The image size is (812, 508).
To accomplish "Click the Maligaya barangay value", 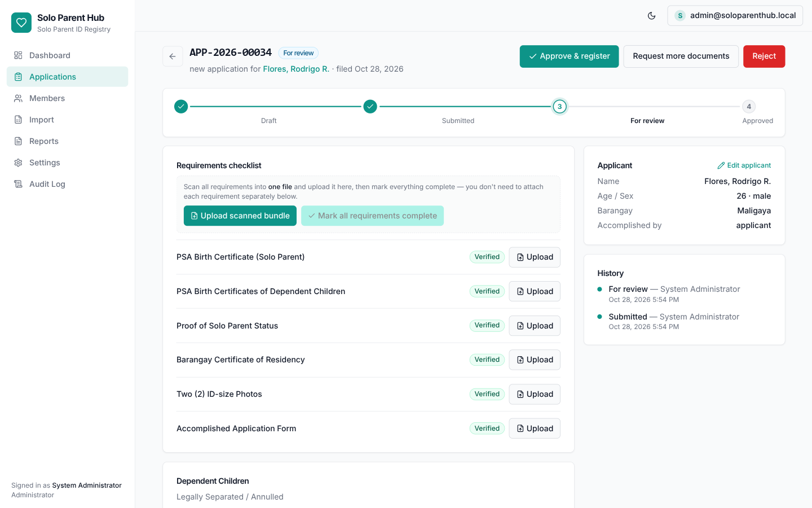I will point(754,211).
